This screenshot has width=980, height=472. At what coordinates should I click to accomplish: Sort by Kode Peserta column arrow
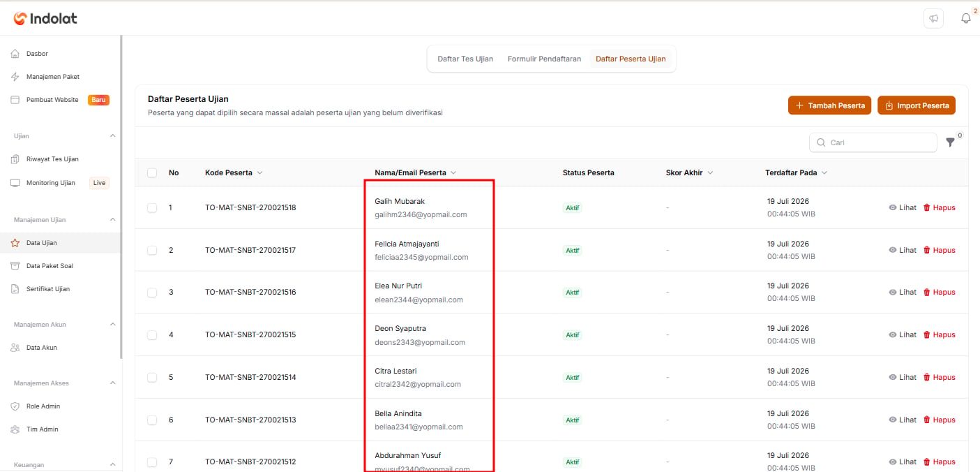[260, 173]
